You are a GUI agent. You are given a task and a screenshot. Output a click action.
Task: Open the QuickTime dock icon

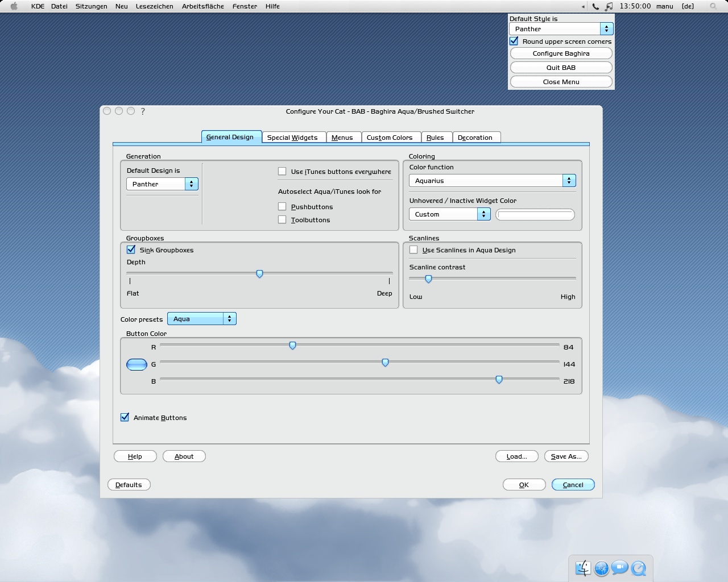point(639,568)
